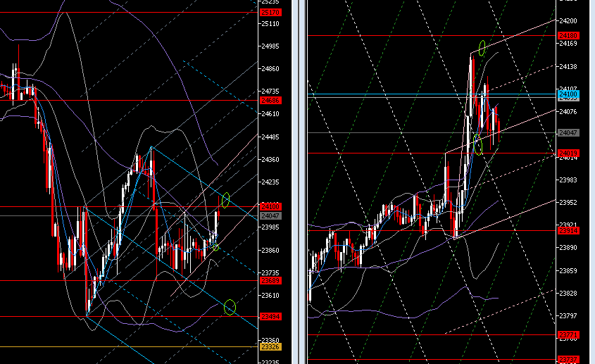Click the 24200 axis price in right chart
Screen dimensions: 595x364
click(x=568, y=21)
